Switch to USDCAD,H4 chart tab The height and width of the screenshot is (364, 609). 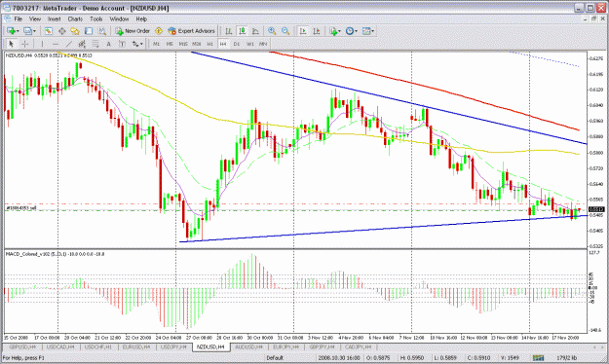tap(60, 346)
